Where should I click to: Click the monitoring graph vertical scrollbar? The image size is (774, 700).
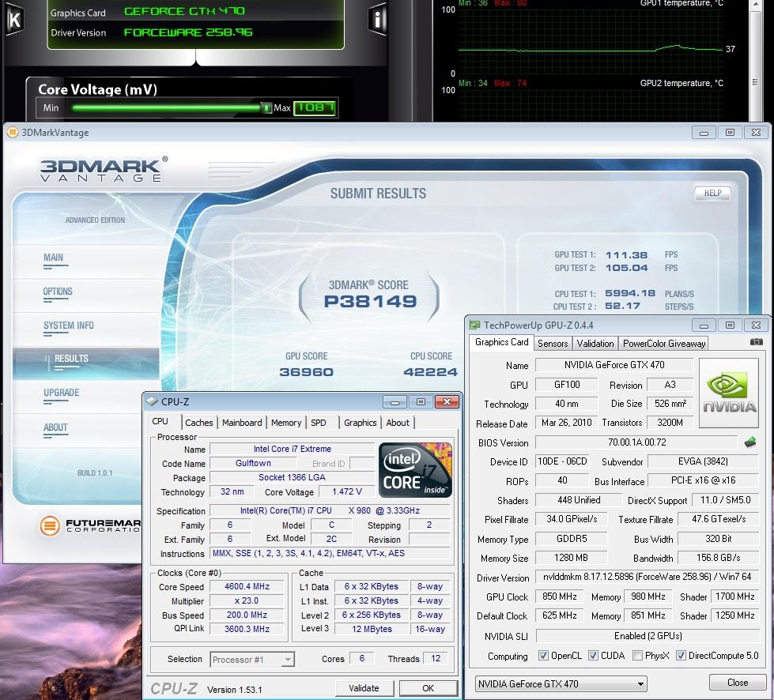(755, 61)
